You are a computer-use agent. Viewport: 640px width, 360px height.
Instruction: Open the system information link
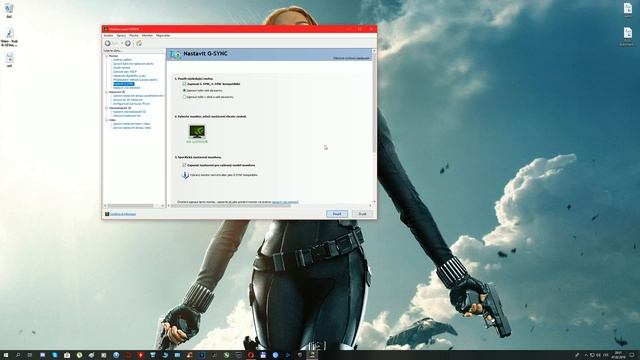pos(122,214)
